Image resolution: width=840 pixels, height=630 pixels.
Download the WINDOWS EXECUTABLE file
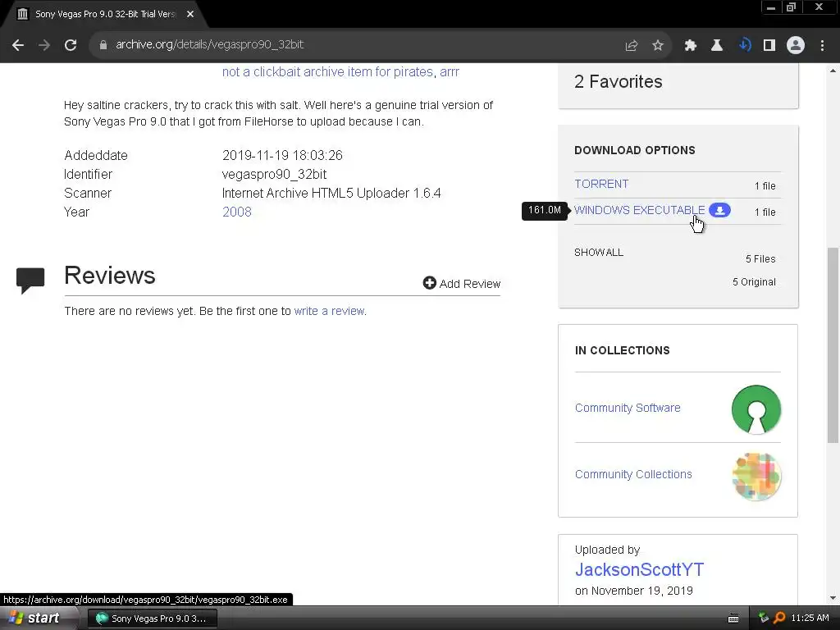click(x=639, y=210)
